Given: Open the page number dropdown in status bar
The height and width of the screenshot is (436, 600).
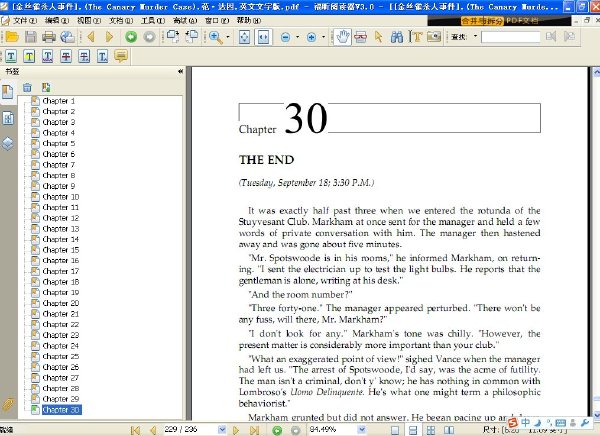Looking at the screenshot, I should [222, 430].
